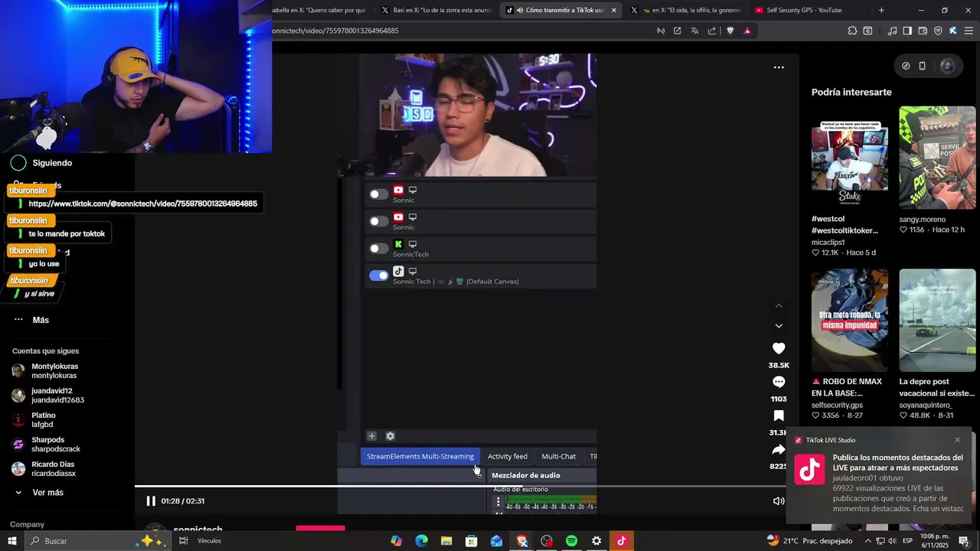Screen dimensions: 980x551
Task: Open Spotify from the taskbar
Action: point(571,541)
